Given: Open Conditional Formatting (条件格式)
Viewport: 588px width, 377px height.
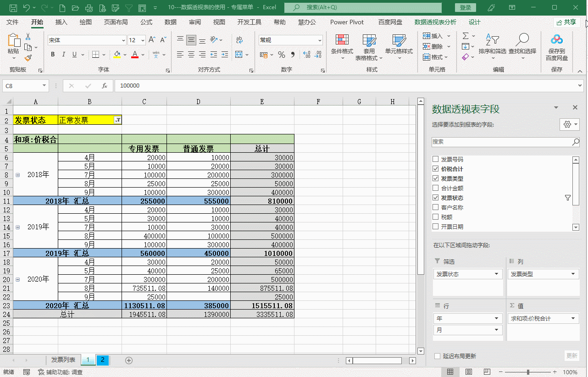Looking at the screenshot, I should pyautogui.click(x=342, y=47).
